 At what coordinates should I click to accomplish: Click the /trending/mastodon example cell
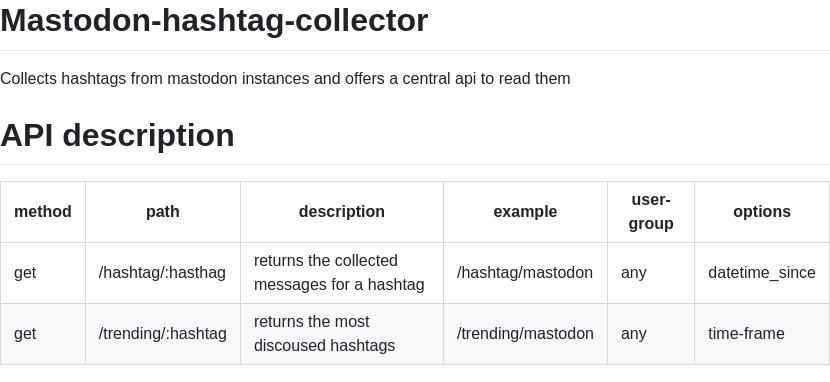coord(525,334)
